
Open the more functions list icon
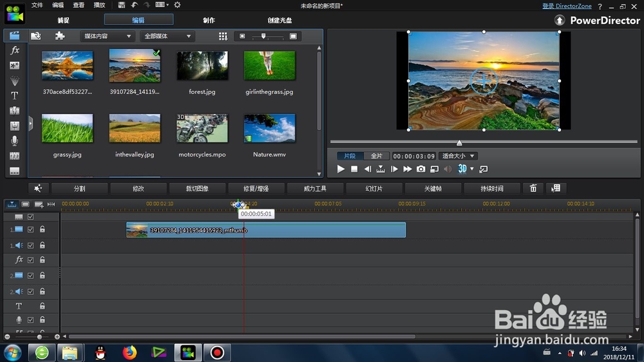point(556,188)
